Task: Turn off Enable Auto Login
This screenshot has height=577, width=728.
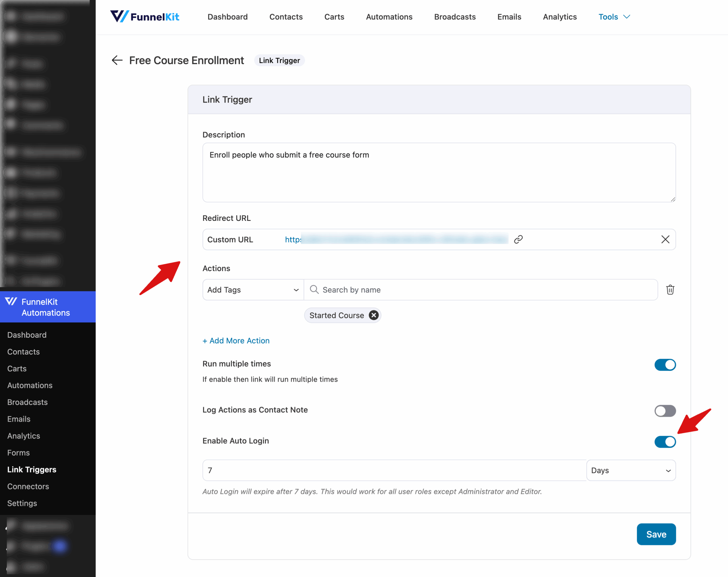Action: point(665,442)
